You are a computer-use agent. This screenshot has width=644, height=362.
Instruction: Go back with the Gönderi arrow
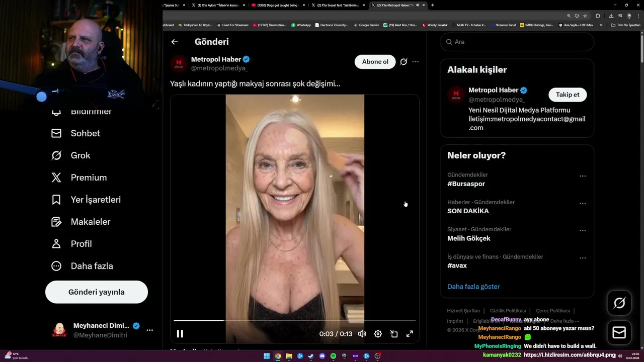(x=175, y=42)
